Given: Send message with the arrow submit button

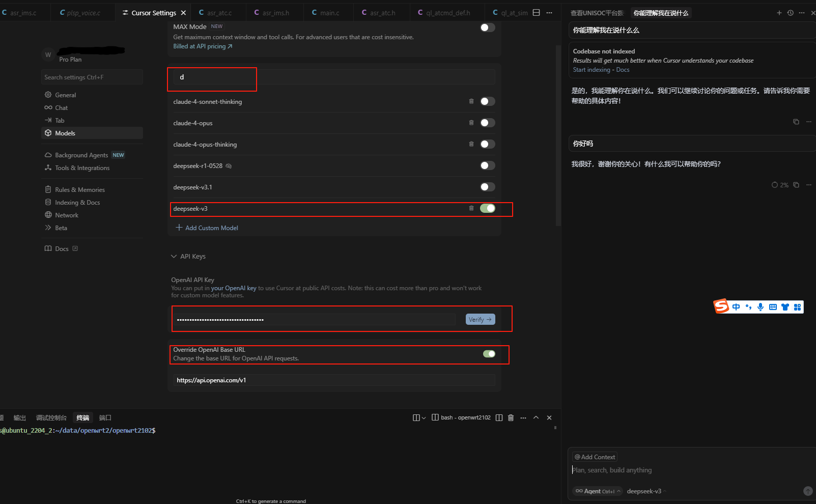Looking at the screenshot, I should pos(808,491).
